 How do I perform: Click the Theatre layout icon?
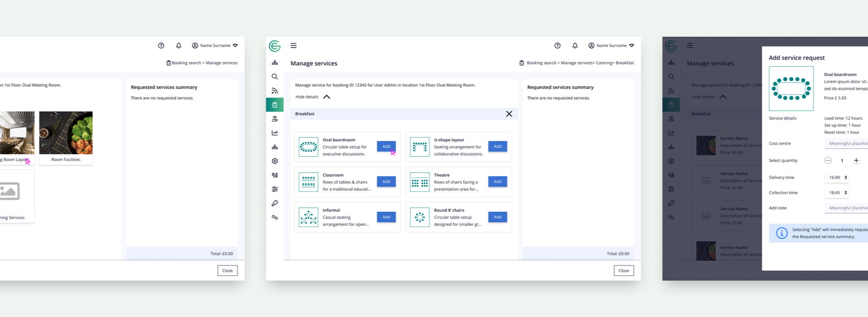tap(420, 182)
